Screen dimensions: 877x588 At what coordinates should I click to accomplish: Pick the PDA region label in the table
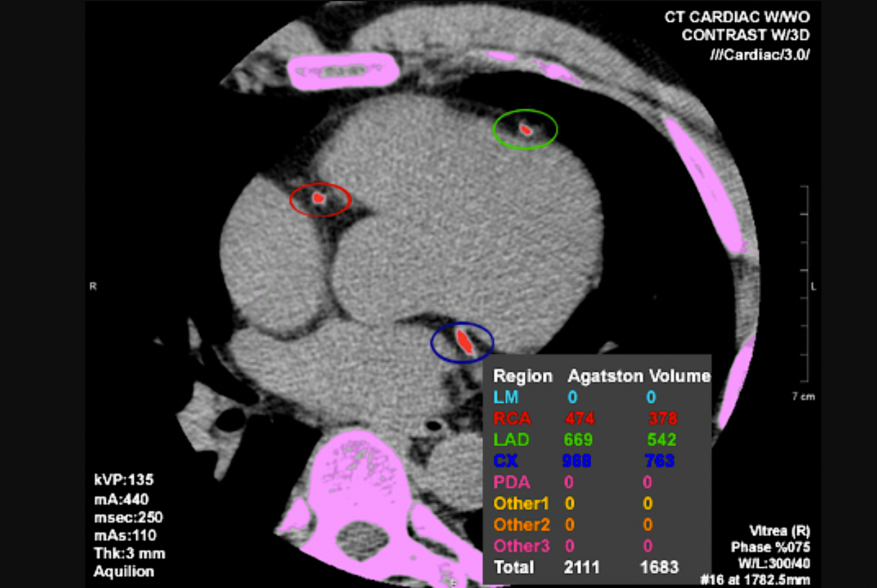pyautogui.click(x=511, y=482)
